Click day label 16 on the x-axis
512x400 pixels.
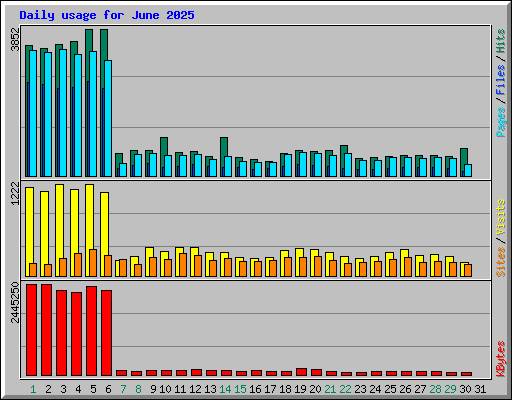click(255, 389)
